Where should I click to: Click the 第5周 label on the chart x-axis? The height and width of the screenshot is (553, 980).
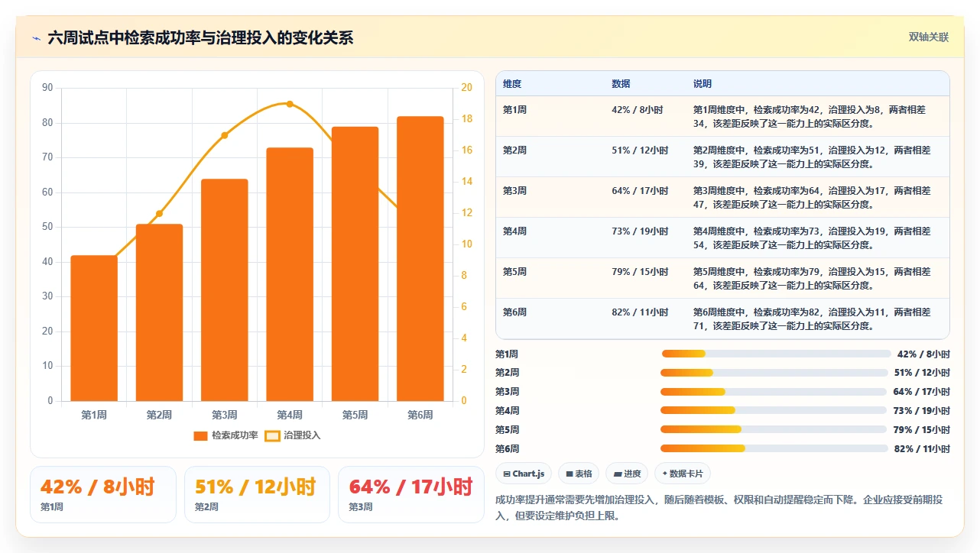pyautogui.click(x=355, y=415)
